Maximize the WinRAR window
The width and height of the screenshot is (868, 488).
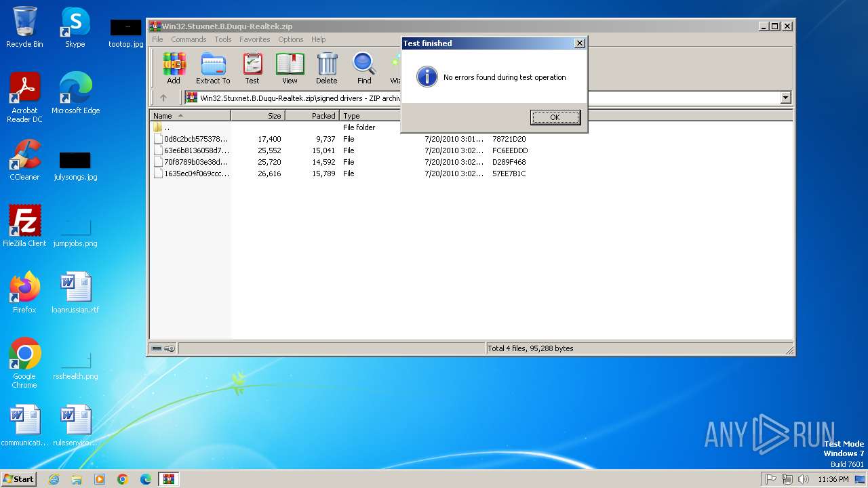tap(776, 26)
